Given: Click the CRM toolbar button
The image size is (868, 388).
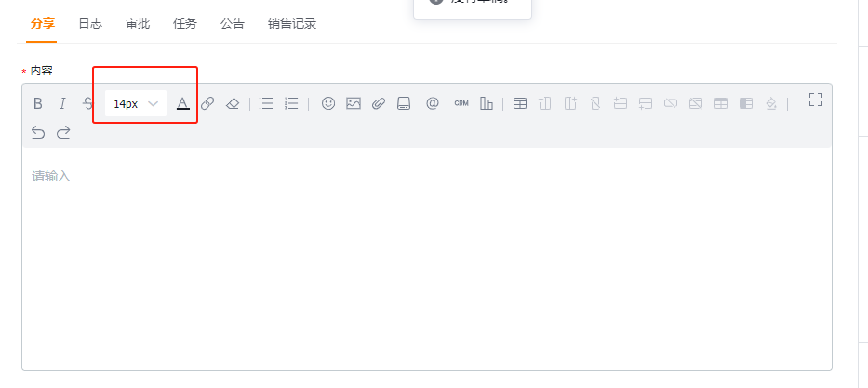Looking at the screenshot, I should pyautogui.click(x=461, y=103).
